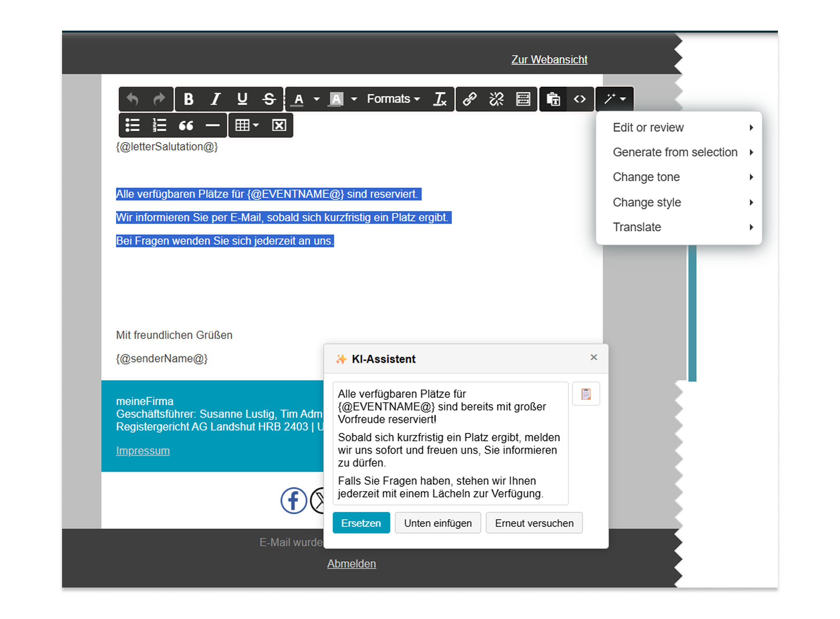The image size is (840, 619).
Task: Toggle paste as text
Action: 553,99
